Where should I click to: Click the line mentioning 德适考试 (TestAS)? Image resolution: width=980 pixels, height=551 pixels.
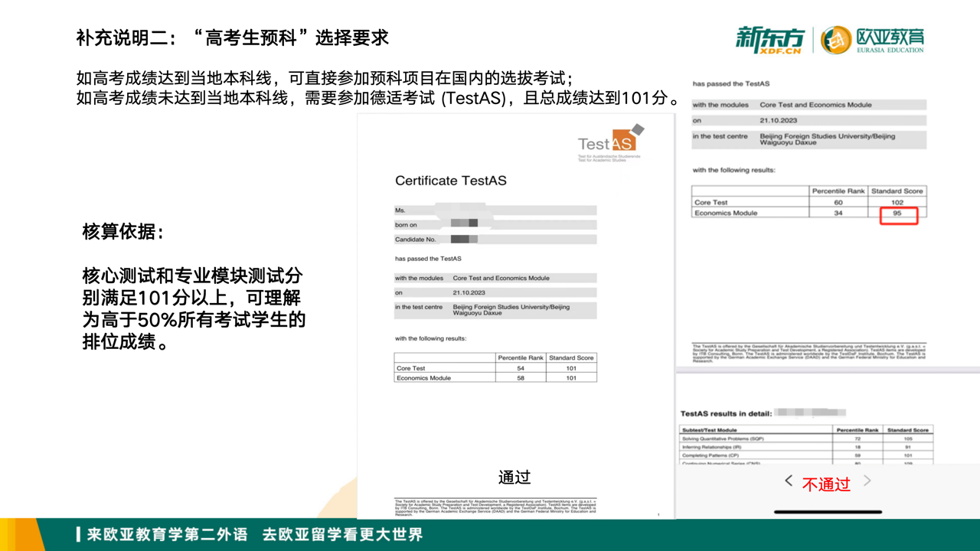pyautogui.click(x=379, y=98)
